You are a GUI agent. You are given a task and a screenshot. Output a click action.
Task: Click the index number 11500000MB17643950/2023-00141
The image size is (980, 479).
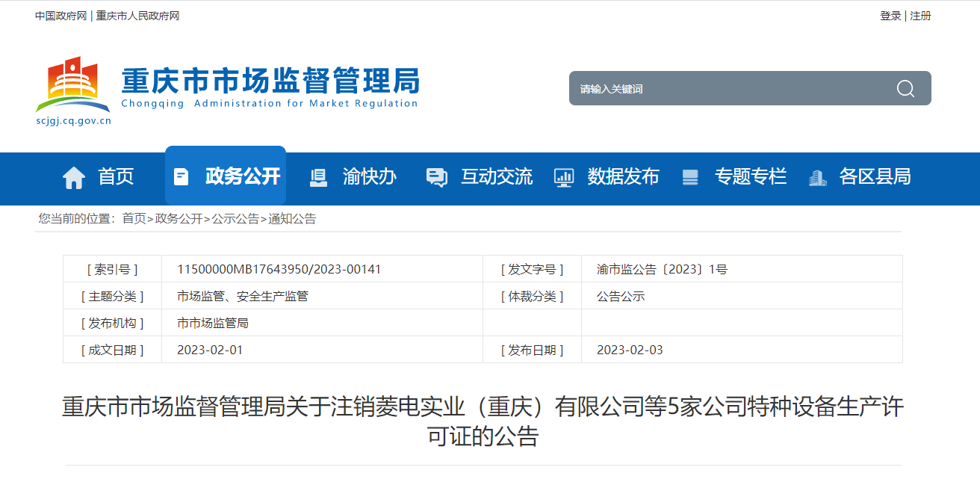279,269
